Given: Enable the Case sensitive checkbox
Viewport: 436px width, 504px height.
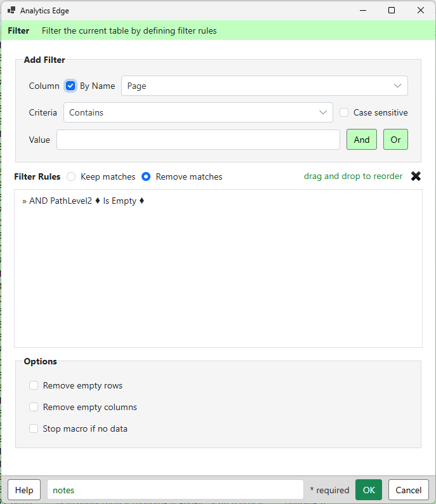Looking at the screenshot, I should [x=344, y=112].
